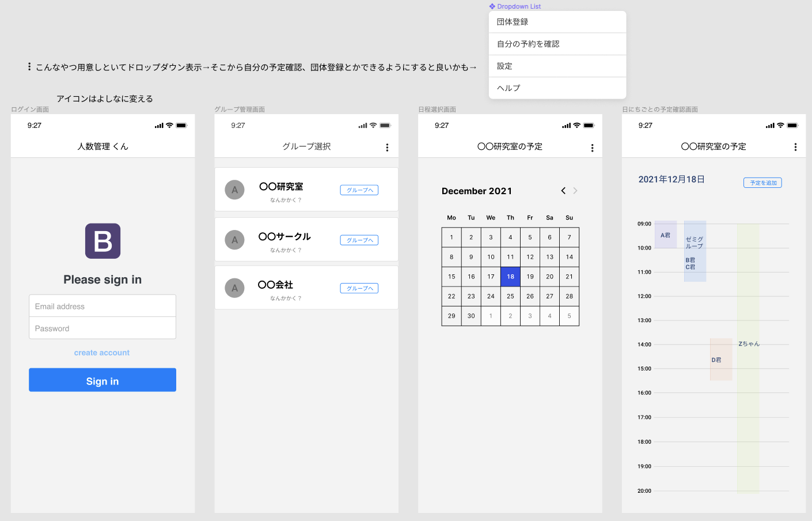Screen dimensions: 812x521
Task: Select 自分の予約を確認 in the dropdown list
Action: (557, 44)
